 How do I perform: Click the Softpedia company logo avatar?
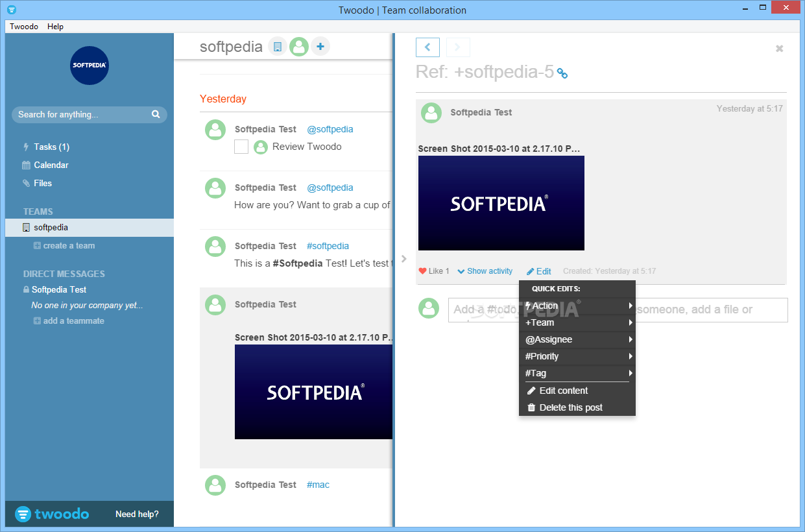pyautogui.click(x=90, y=66)
